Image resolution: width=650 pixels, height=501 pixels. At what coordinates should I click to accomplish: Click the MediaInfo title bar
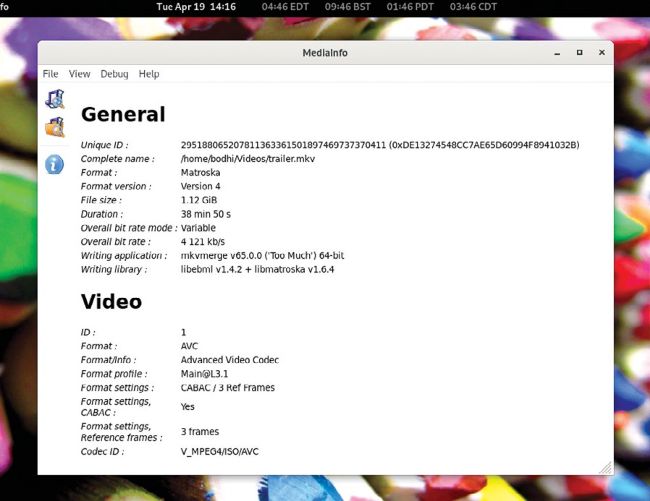(324, 52)
